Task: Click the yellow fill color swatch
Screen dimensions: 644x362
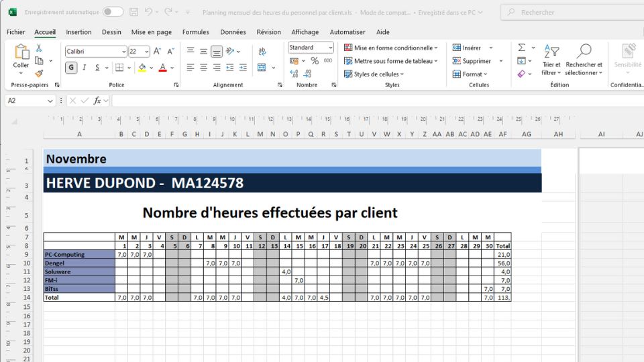Action: [x=142, y=68]
